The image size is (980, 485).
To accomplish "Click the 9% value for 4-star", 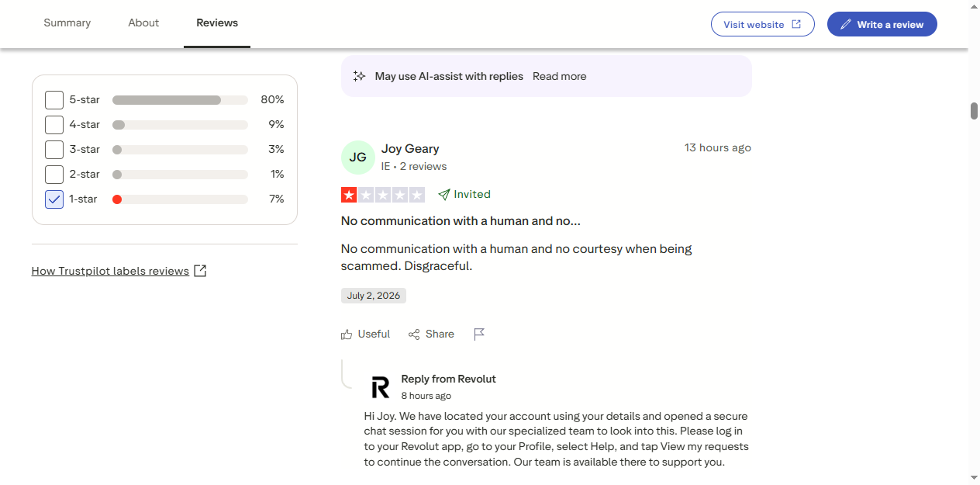I will coord(276,125).
